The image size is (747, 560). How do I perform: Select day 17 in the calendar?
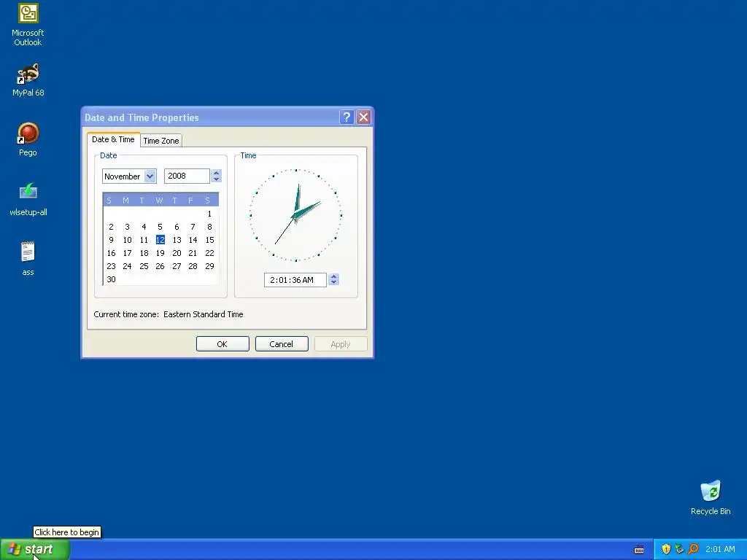(x=127, y=253)
